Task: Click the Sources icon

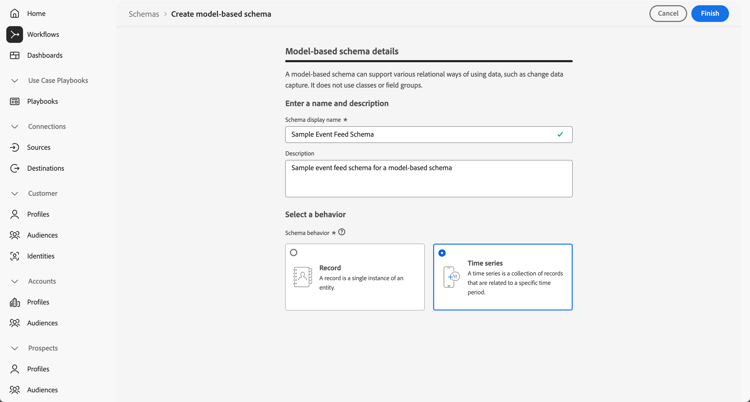Action: tap(15, 148)
